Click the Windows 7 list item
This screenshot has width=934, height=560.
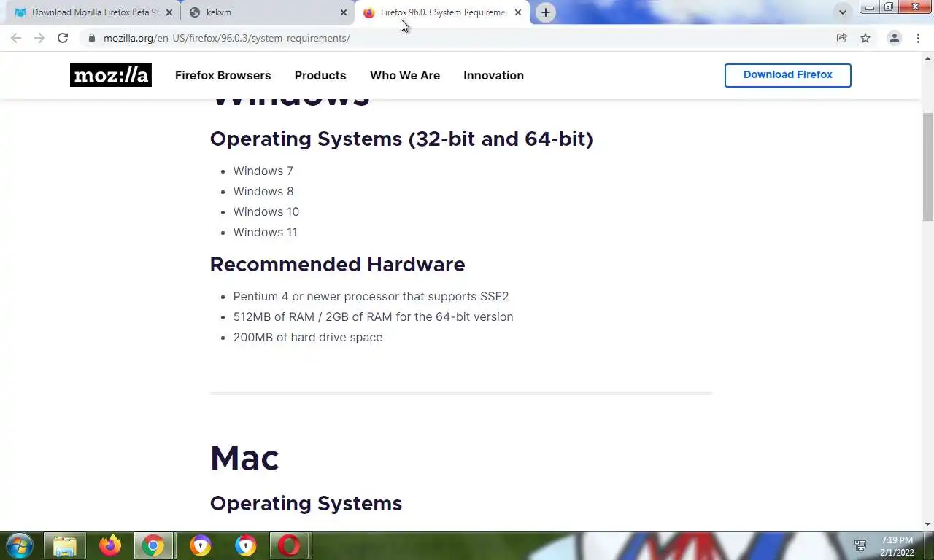click(263, 171)
